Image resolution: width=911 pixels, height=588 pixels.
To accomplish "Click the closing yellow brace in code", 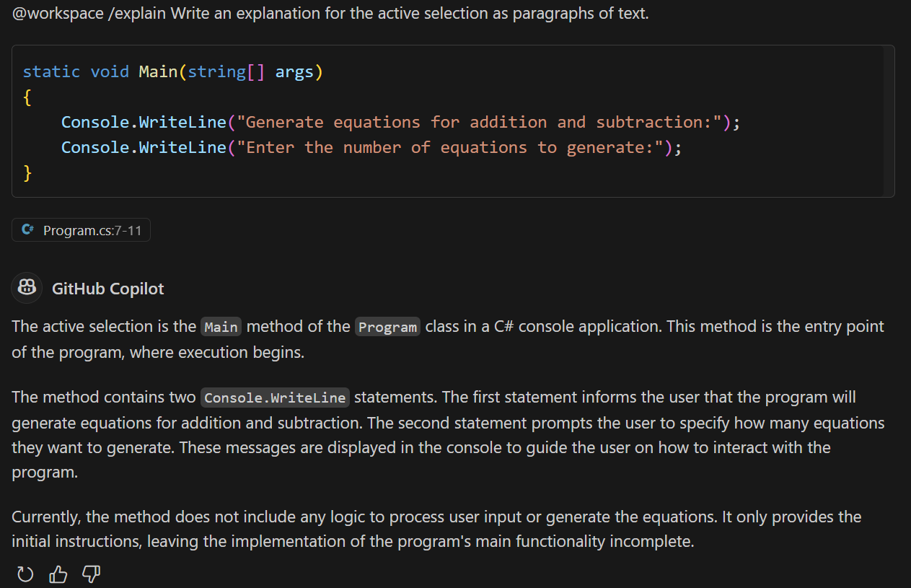I will click(27, 172).
